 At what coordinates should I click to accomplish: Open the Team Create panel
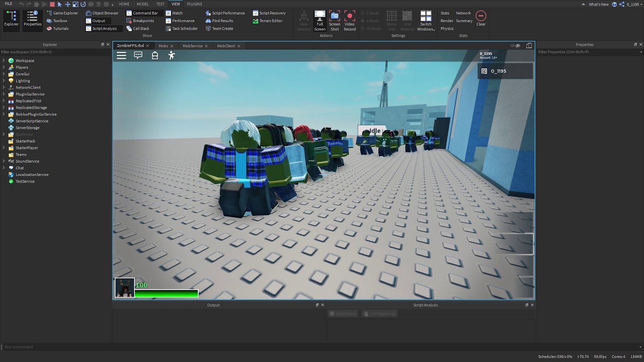pos(219,29)
